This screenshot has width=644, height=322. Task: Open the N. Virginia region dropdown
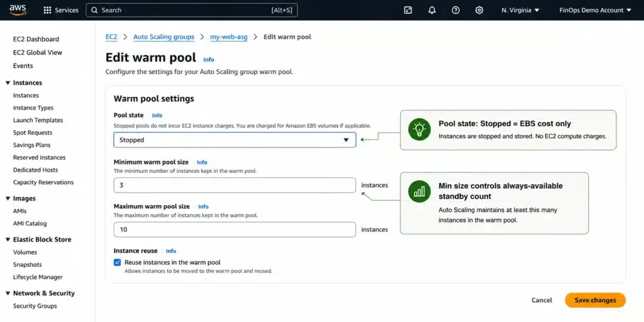(x=520, y=10)
